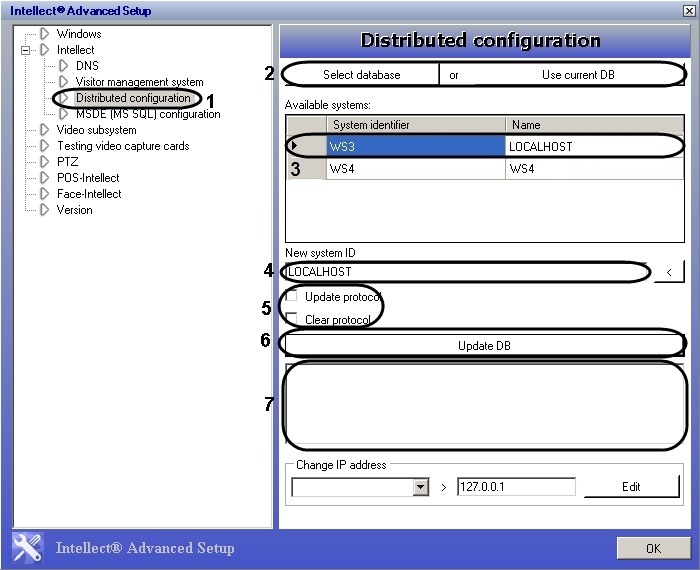
Task: Select the LOCALHOST name cell
Action: pos(594,146)
